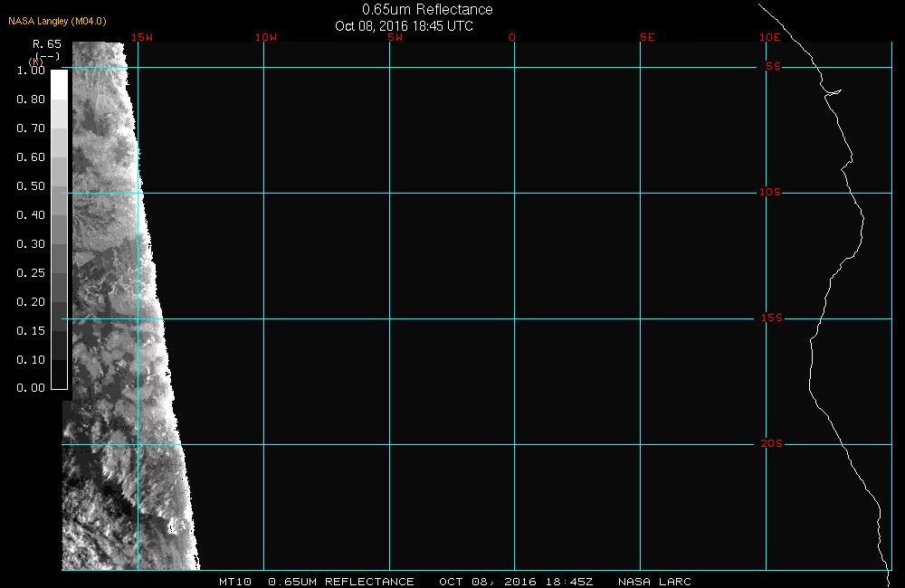905x588 pixels.
Task: Click the 20S latitude label
Action: tap(772, 444)
